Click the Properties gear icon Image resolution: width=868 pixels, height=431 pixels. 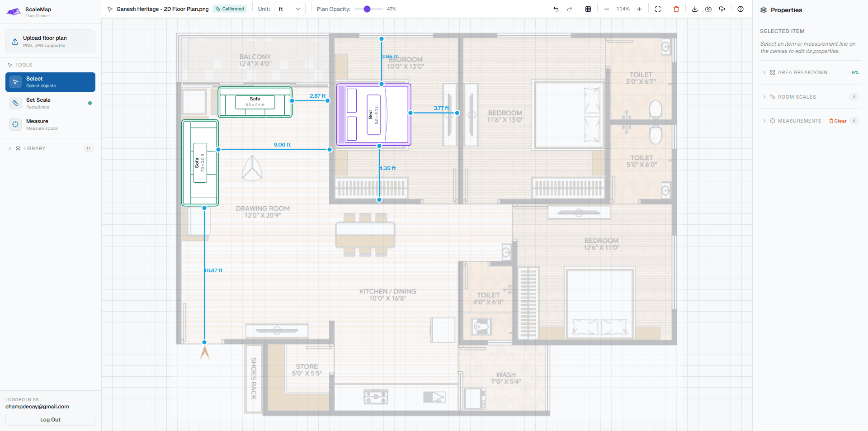[764, 10]
